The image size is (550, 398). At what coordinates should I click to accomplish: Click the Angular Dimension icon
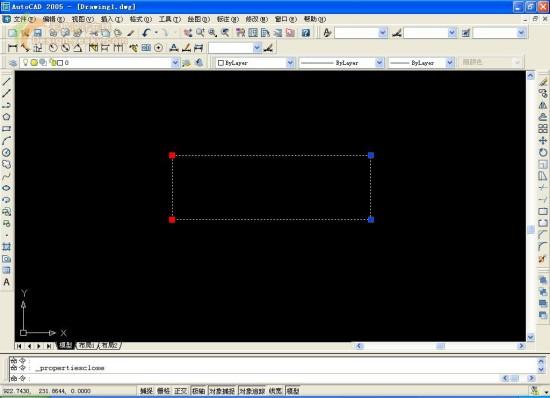[78, 48]
